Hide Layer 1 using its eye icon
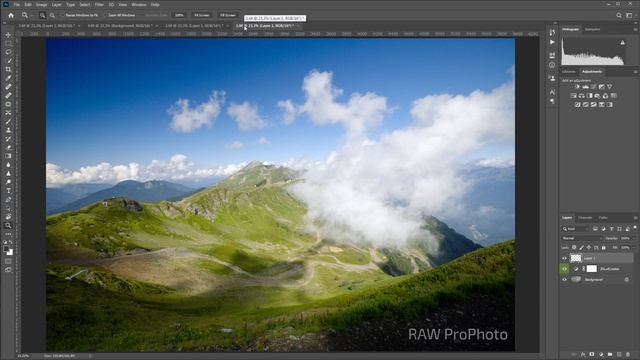 pos(564,258)
